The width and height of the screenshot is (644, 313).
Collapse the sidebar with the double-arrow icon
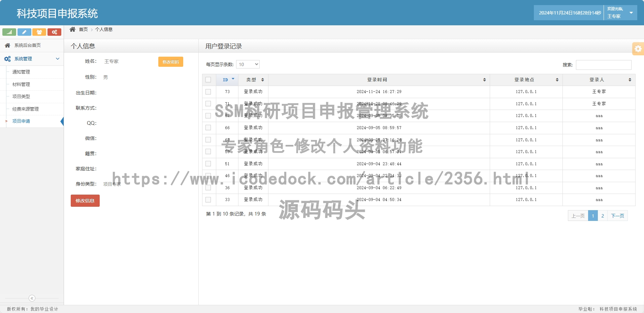coord(32,298)
